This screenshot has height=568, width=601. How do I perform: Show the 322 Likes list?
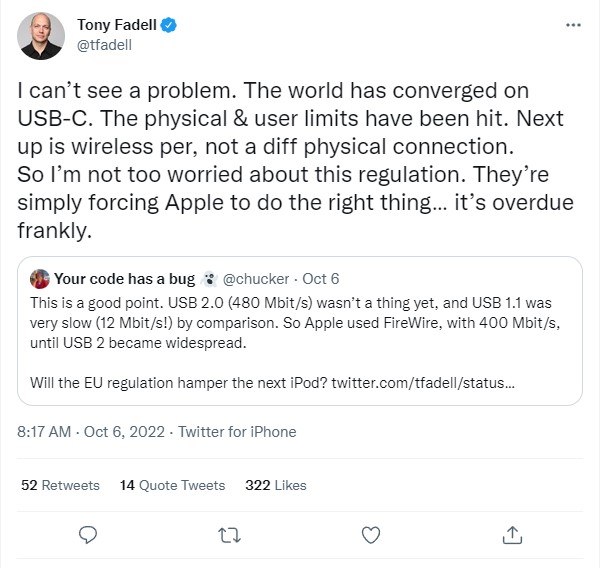[276, 485]
